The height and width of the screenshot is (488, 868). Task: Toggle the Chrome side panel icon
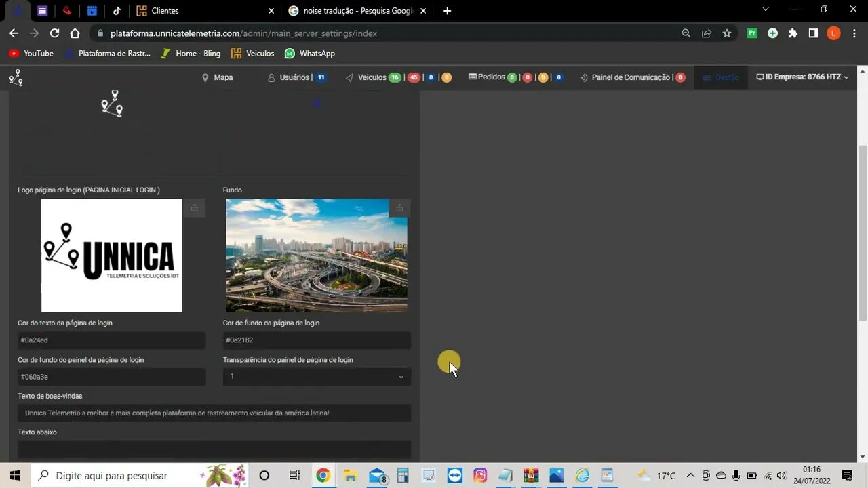pos(813,33)
